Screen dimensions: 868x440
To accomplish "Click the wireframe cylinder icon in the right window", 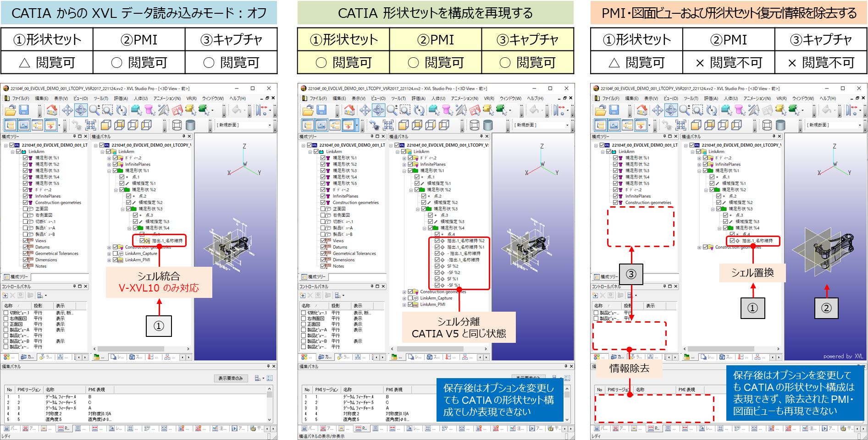I will click(x=767, y=125).
